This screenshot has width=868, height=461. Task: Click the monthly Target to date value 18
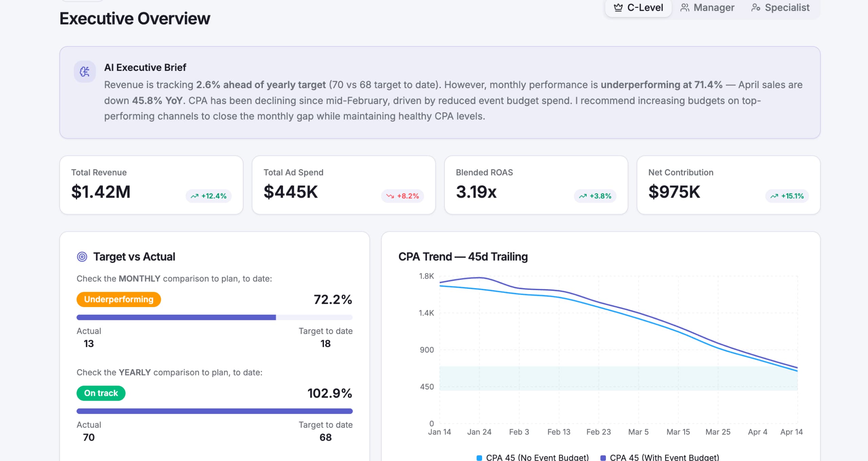tap(325, 343)
